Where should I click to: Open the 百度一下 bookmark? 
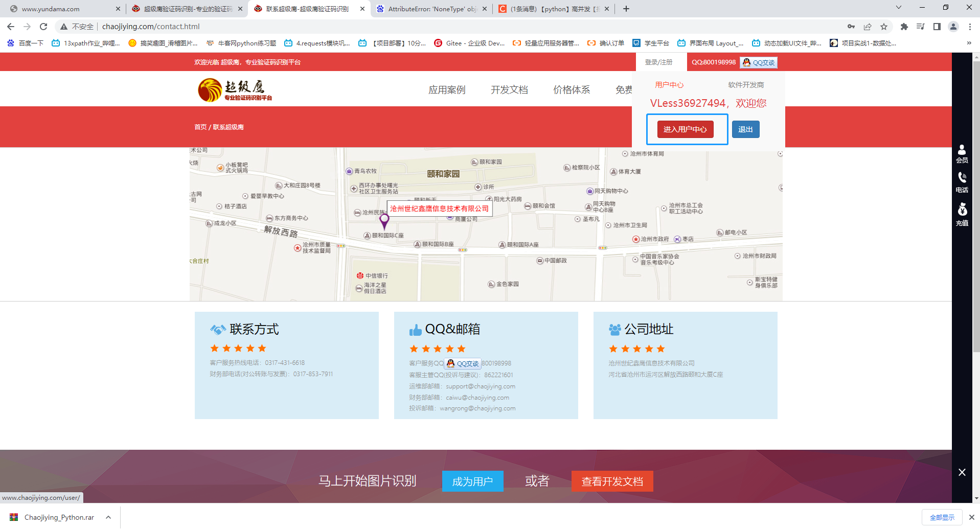[x=26, y=43]
